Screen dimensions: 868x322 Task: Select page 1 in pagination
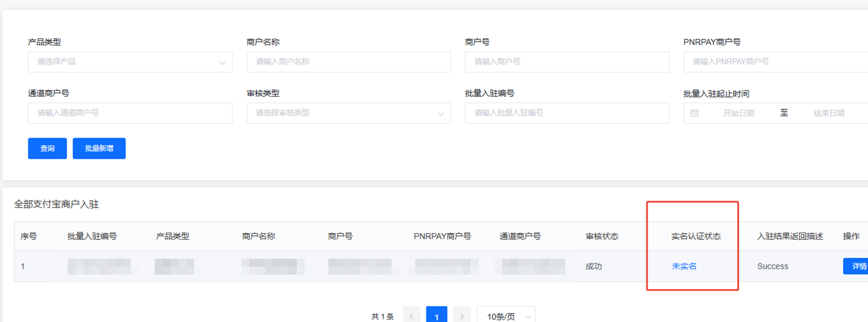(x=436, y=315)
